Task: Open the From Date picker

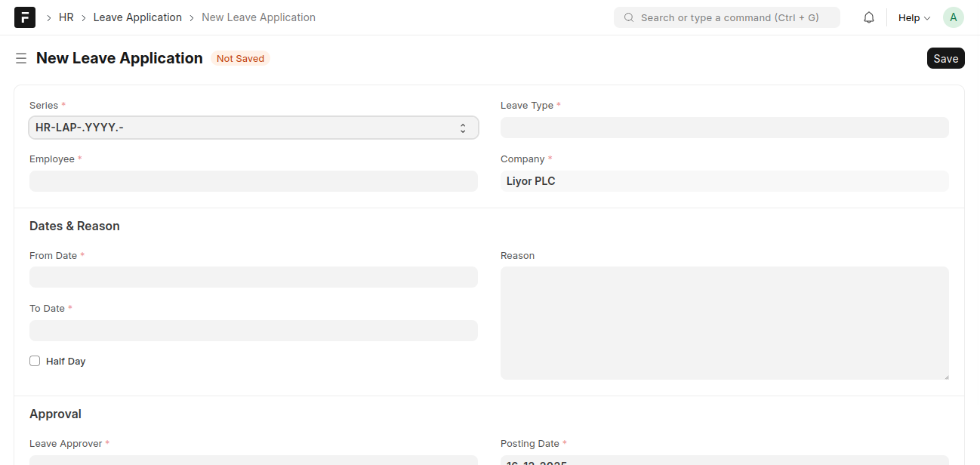Action: pyautogui.click(x=253, y=276)
